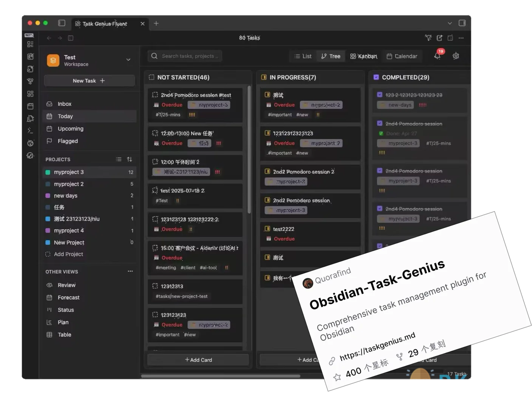This screenshot has width=532, height=408.
Task: Open the projects sort arrows icon
Action: pyautogui.click(x=130, y=159)
